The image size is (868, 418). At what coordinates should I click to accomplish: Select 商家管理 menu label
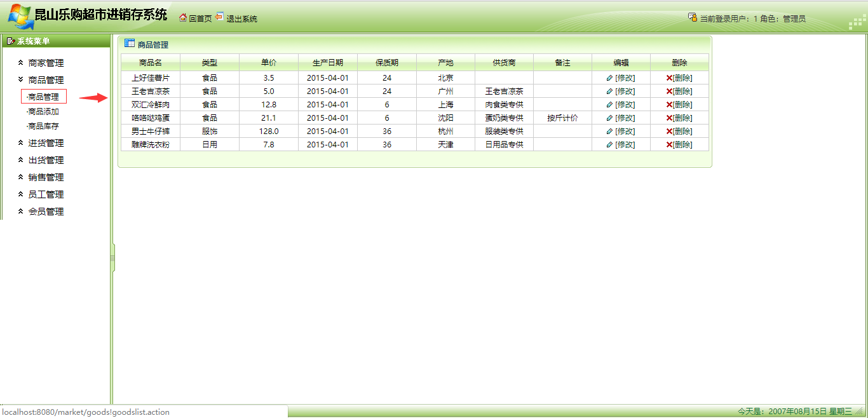point(46,63)
